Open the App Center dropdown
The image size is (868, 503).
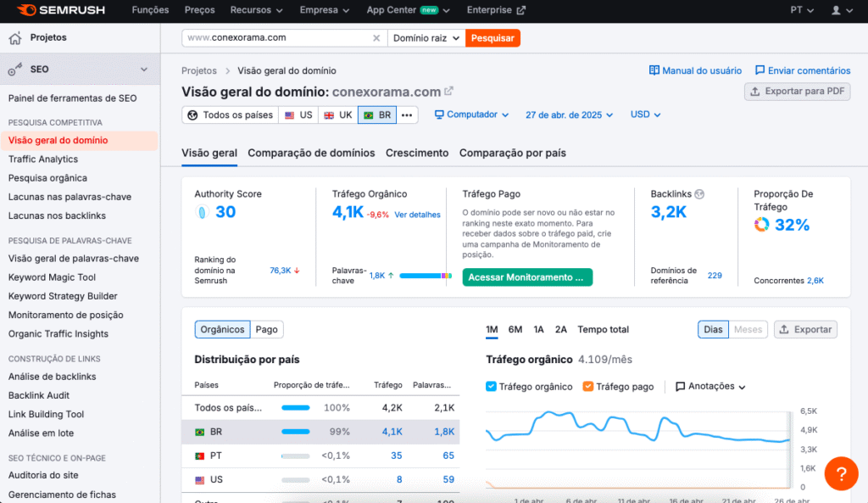pyautogui.click(x=408, y=10)
